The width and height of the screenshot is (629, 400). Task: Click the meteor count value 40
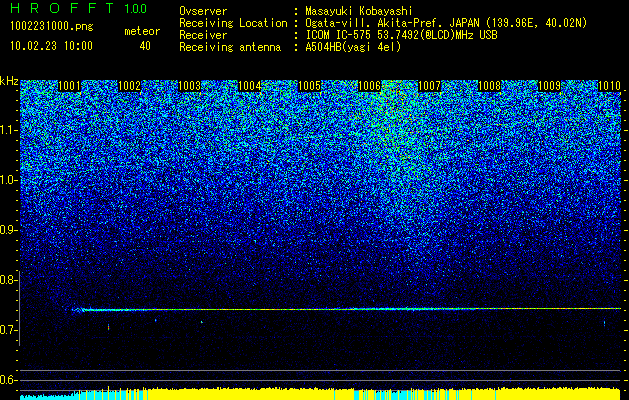point(145,46)
